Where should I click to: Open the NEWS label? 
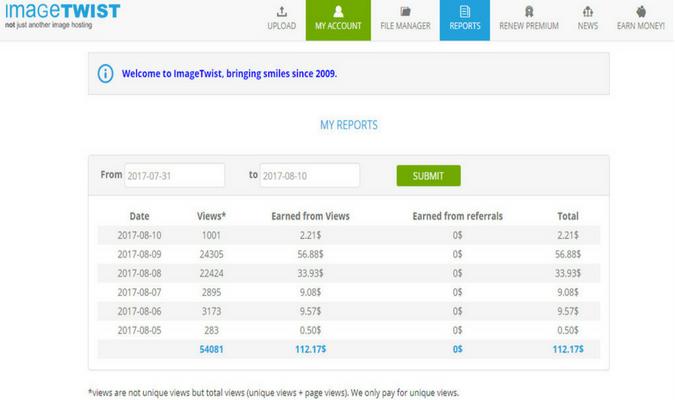[x=588, y=26]
